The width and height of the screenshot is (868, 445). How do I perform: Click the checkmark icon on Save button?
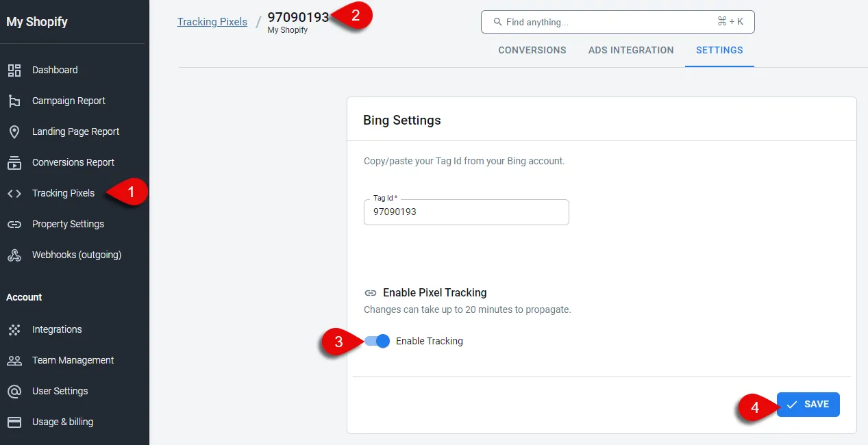(792, 405)
